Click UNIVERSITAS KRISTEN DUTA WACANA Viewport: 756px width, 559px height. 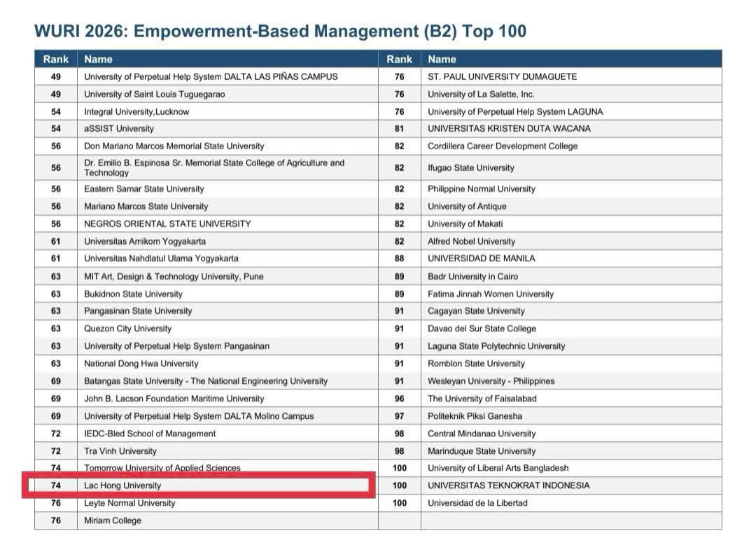509,129
